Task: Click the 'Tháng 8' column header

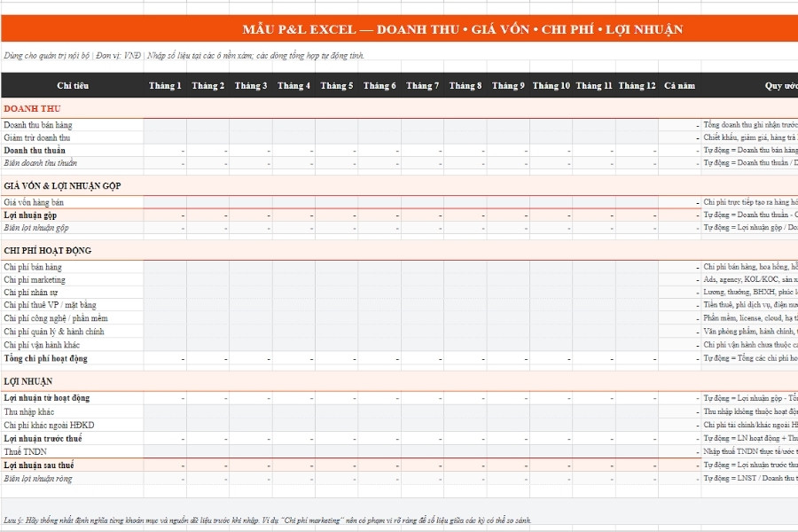Action: coord(465,85)
